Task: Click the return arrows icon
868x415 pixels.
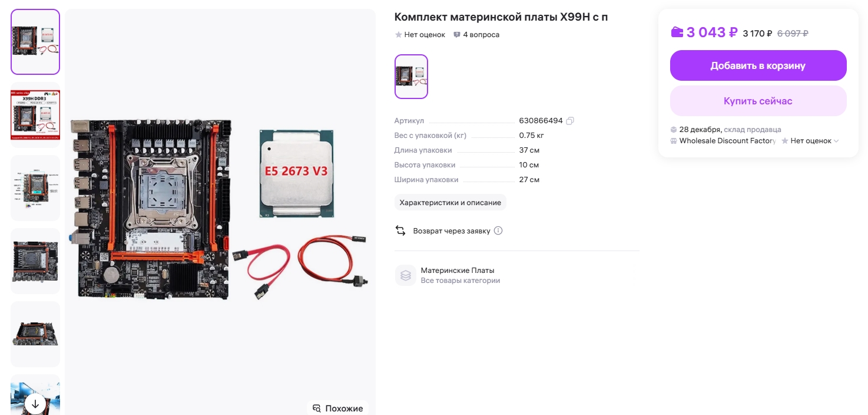Action: 400,230
